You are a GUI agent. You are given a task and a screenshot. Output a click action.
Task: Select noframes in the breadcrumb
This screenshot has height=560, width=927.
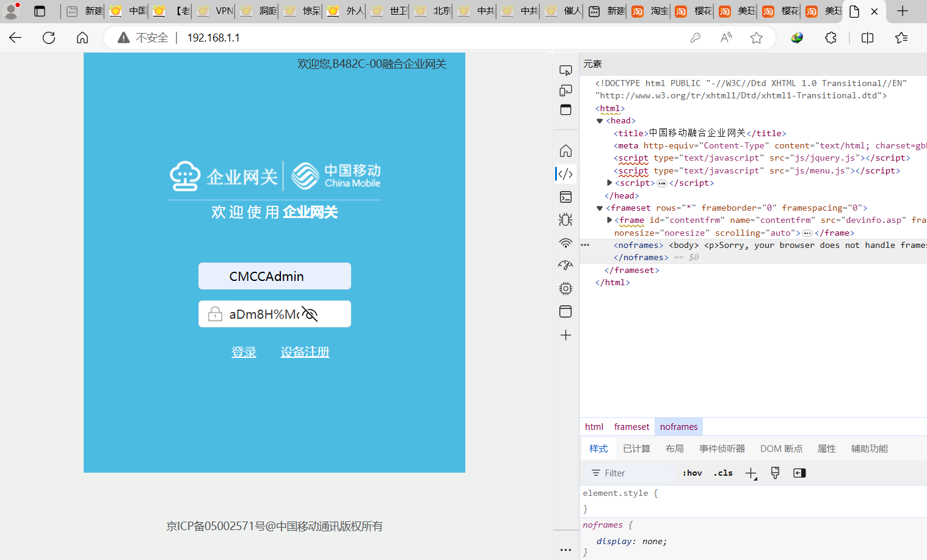(x=679, y=427)
